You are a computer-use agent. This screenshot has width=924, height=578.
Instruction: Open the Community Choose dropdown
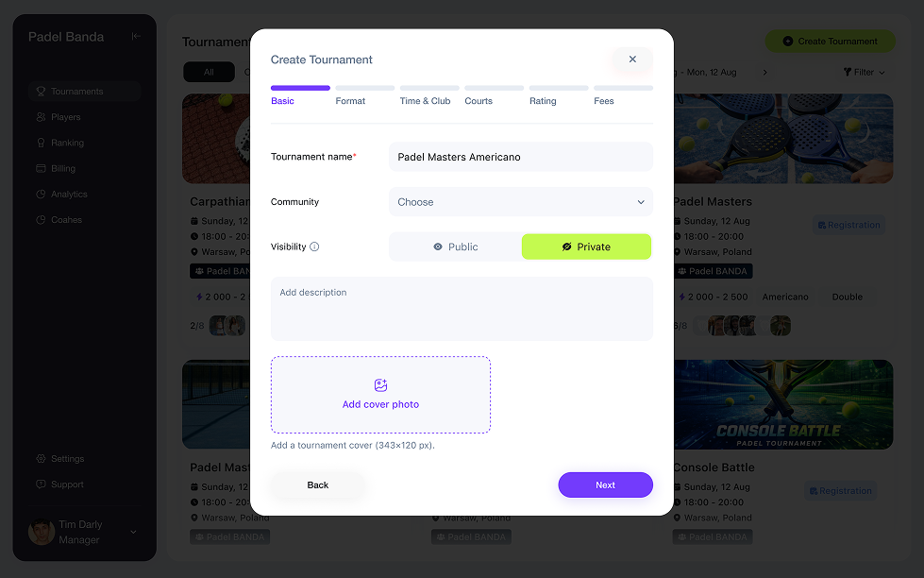coord(520,202)
